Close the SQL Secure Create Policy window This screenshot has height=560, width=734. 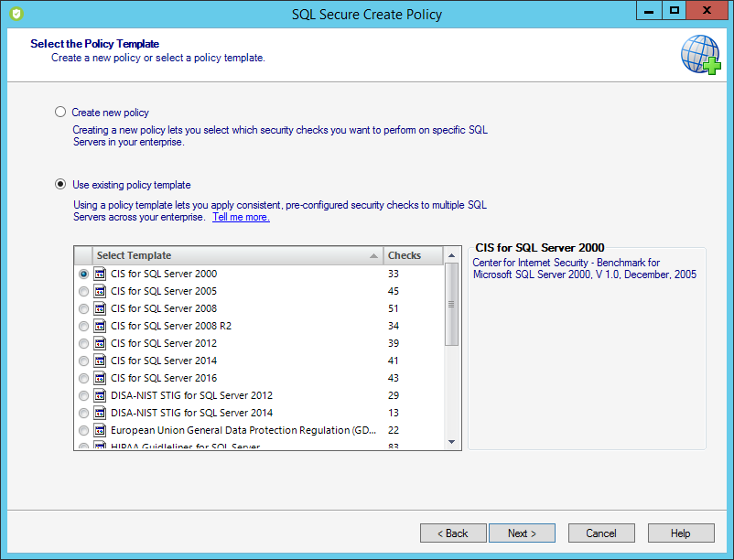point(707,10)
